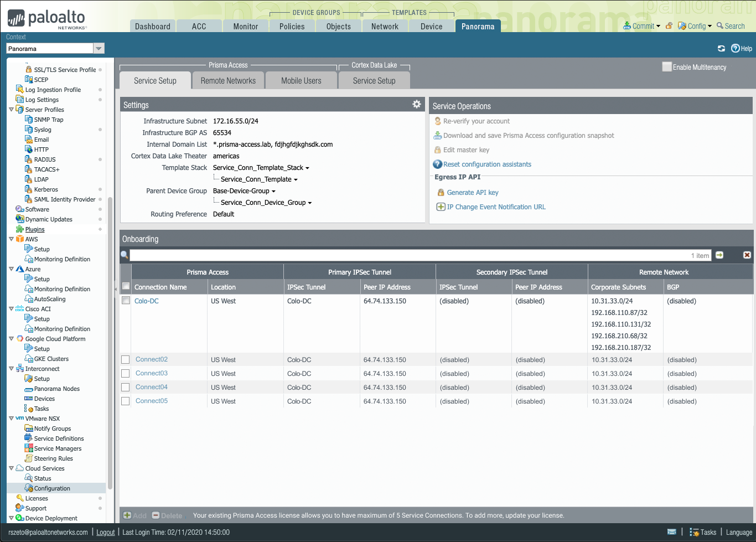Check the Colo-DC connection row checkbox
The image size is (756, 542).
(126, 301)
